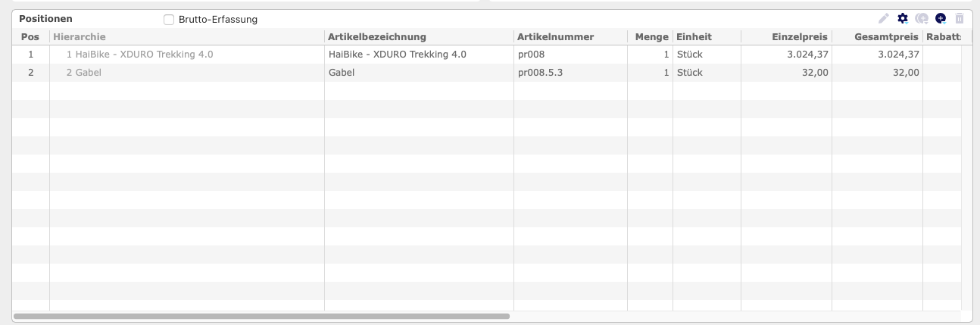Click the 3.024,37 Einzelpreis cell
The width and height of the screenshot is (980, 325).
click(786, 55)
